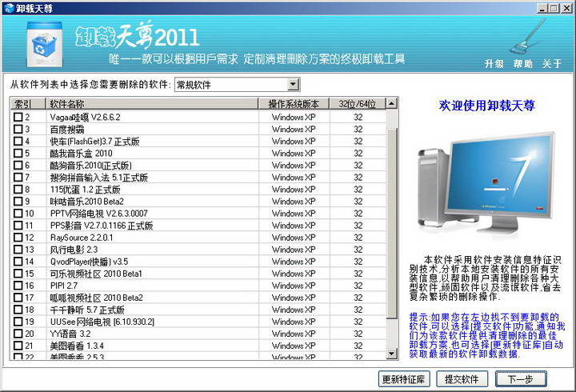Viewport: 576px width, 392px height.
Task: Tick the checkbox for 咪咕音乐2010 Beta2
Action: point(18,202)
